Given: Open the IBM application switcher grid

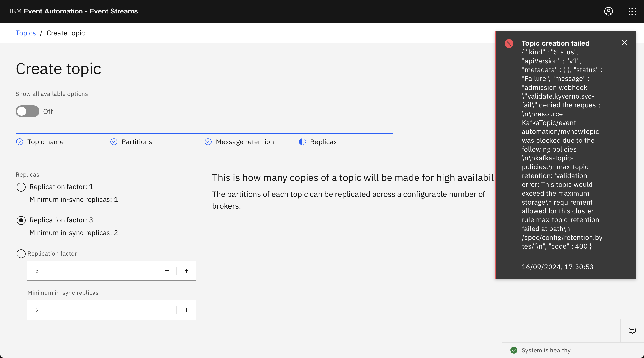Looking at the screenshot, I should pyautogui.click(x=632, y=11).
